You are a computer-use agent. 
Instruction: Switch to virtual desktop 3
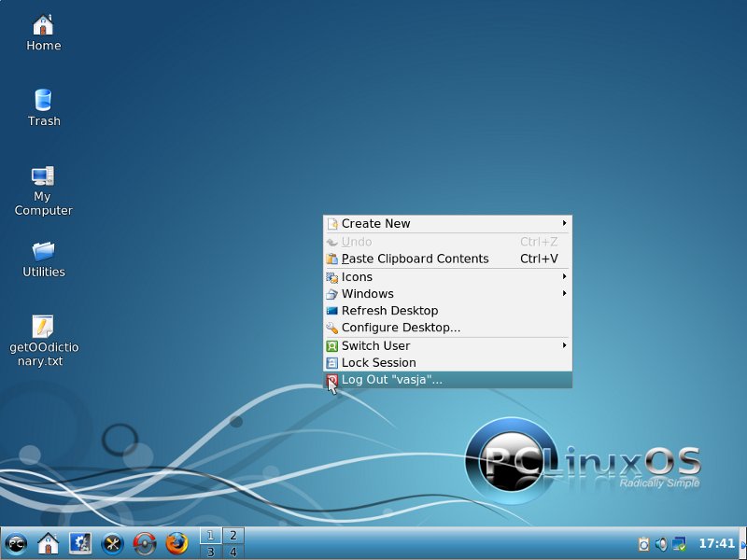210,552
